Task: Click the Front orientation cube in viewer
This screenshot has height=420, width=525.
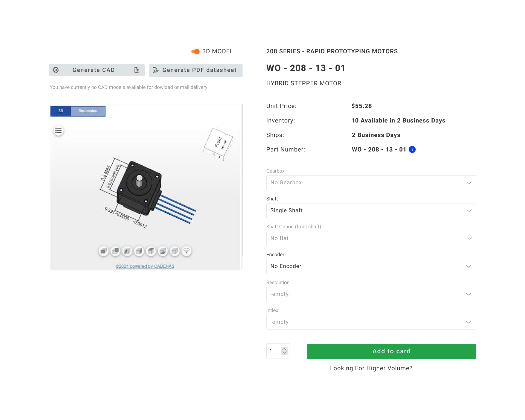Action: click(x=218, y=144)
